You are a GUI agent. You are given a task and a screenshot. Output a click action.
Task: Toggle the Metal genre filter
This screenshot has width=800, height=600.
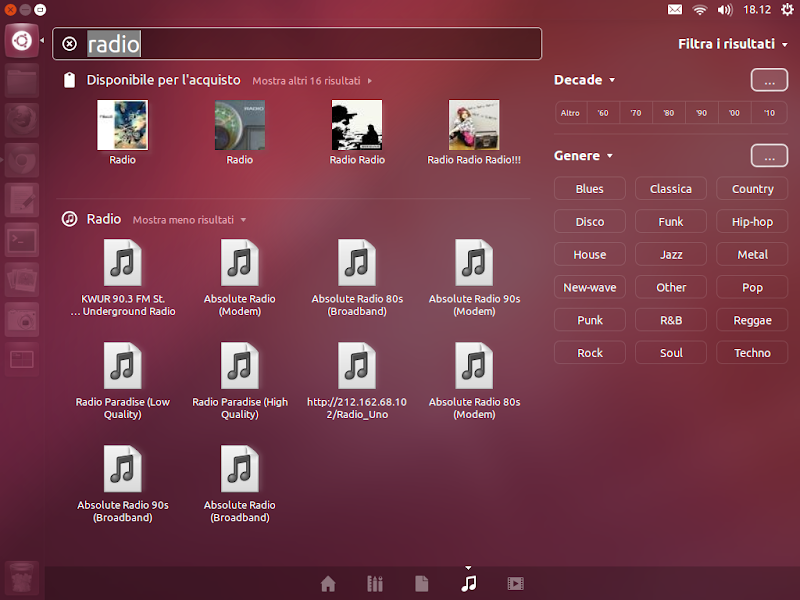point(752,254)
